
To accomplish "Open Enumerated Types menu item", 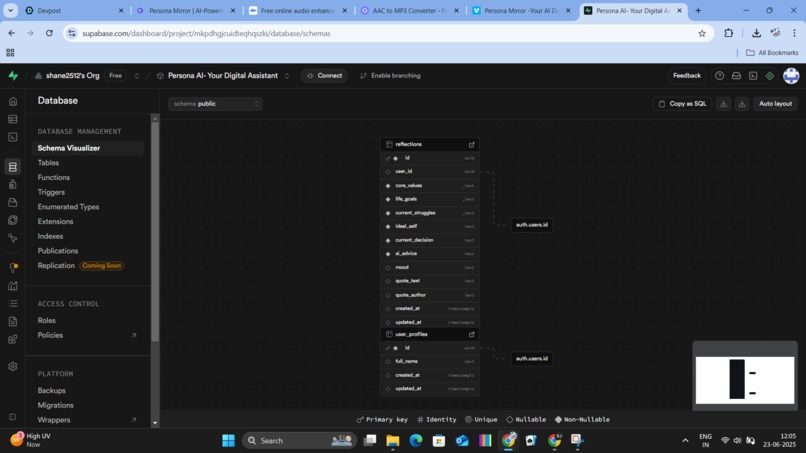I will [68, 207].
